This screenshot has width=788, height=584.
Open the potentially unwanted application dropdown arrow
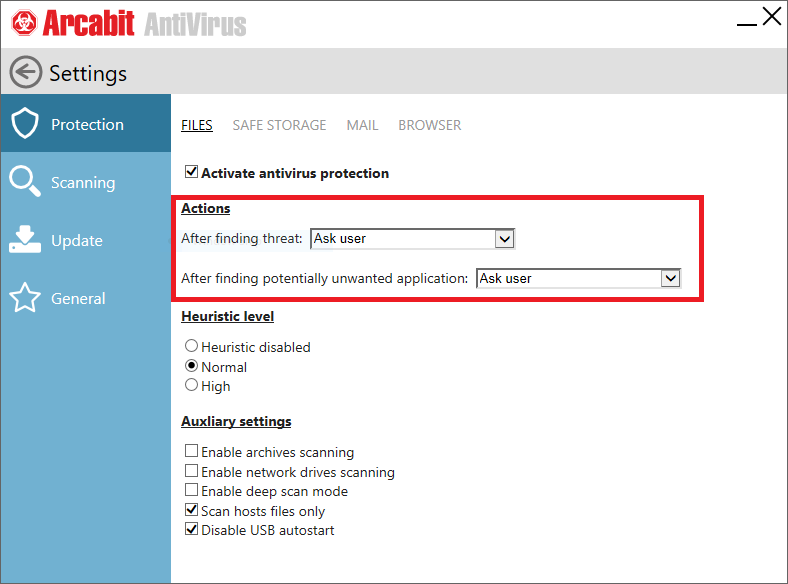670,278
